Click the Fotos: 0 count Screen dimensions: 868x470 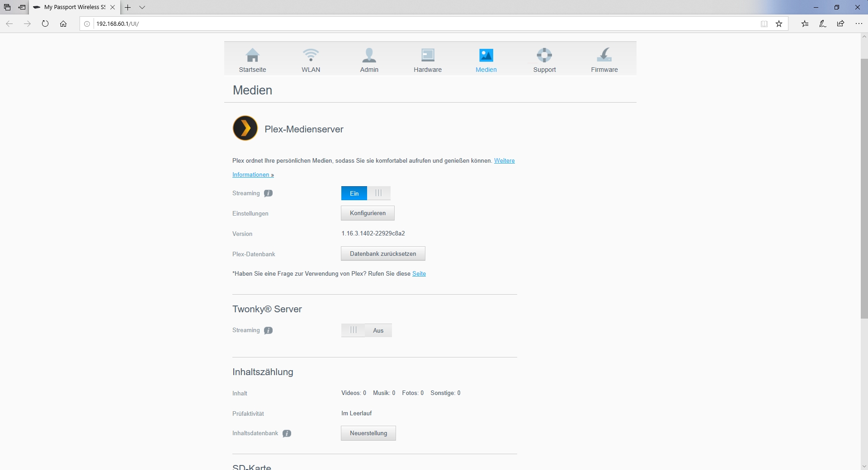pyautogui.click(x=413, y=393)
